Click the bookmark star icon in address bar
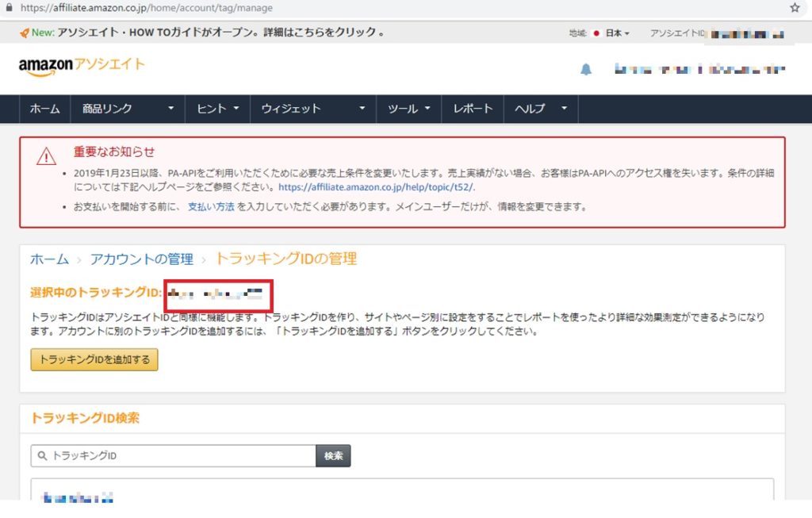 (795, 8)
